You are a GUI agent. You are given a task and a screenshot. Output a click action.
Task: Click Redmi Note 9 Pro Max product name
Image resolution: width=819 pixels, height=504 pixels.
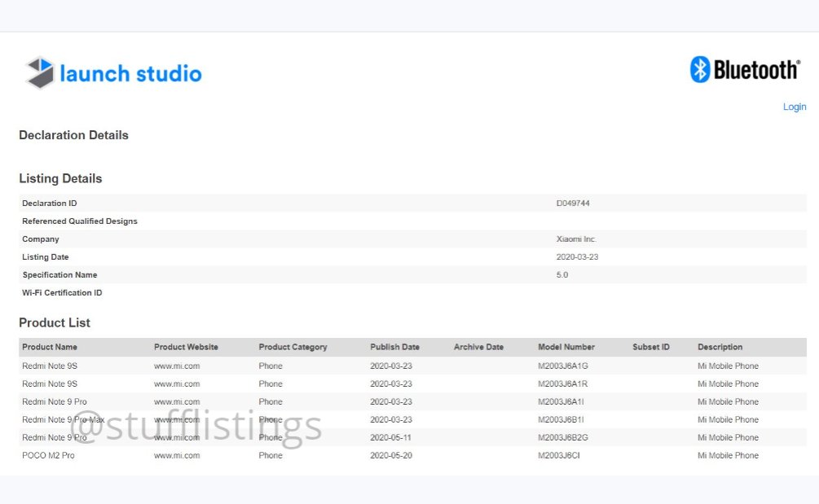(64, 419)
